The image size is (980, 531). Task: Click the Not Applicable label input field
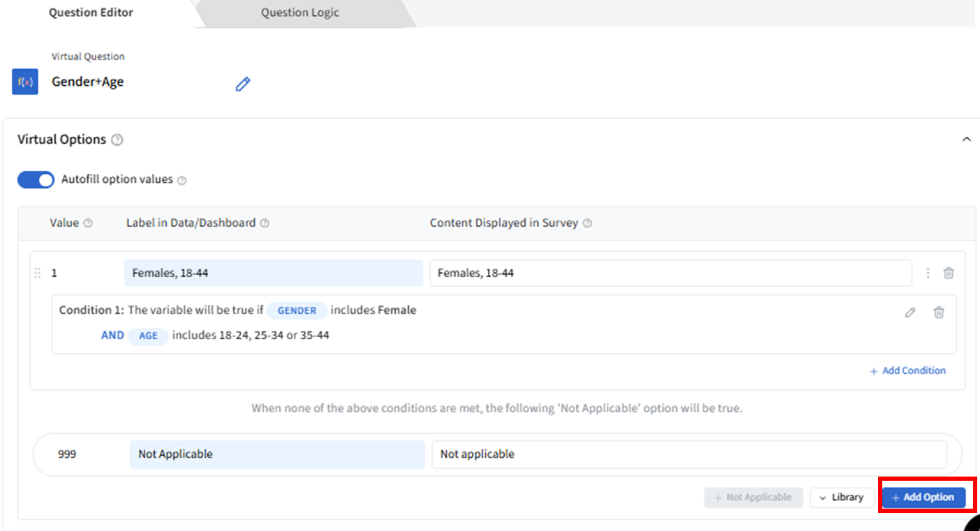point(276,454)
